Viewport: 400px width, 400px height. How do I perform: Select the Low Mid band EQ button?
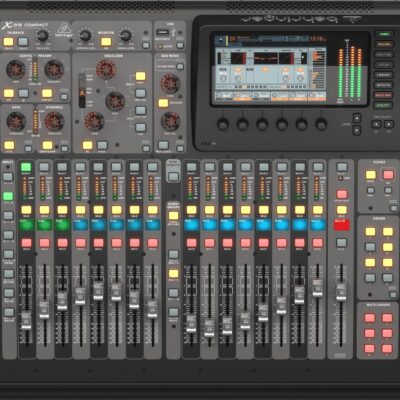pyautogui.click(x=141, y=110)
